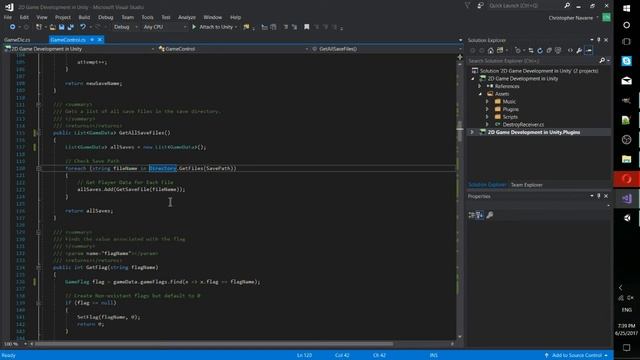Expand the Scripts folder

tap(487, 117)
